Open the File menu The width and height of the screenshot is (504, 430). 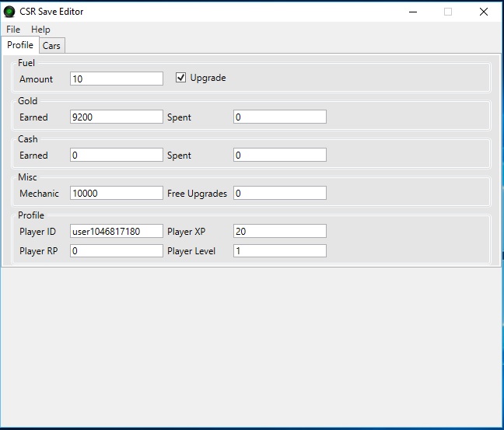point(13,30)
